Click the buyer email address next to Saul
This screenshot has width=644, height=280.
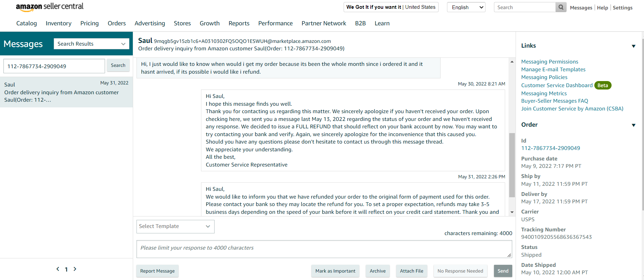[242, 41]
